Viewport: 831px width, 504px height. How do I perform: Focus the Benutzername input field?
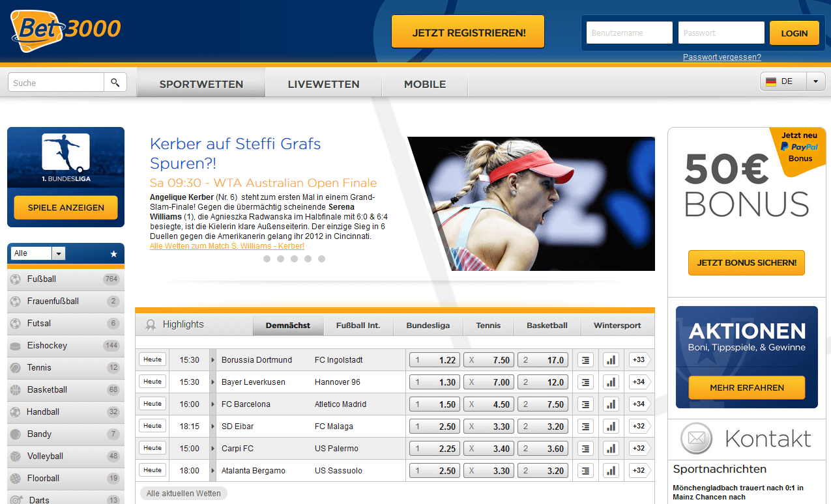coord(629,33)
